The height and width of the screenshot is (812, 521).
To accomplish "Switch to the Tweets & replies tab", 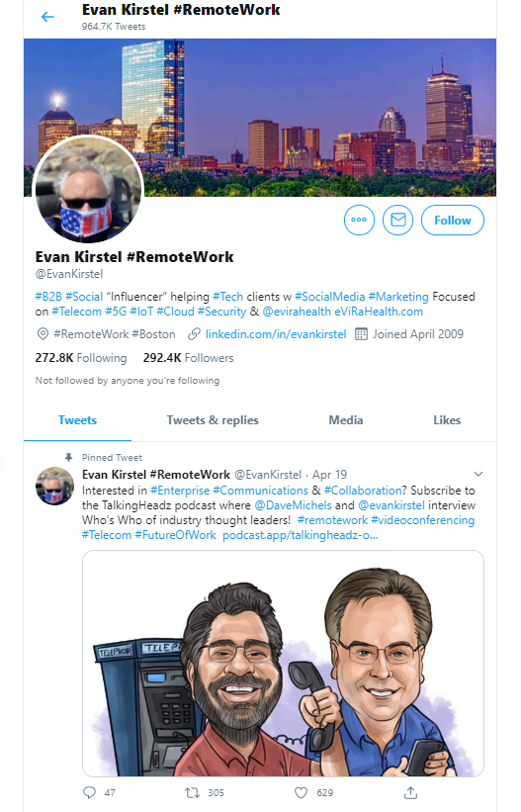I will point(213,420).
